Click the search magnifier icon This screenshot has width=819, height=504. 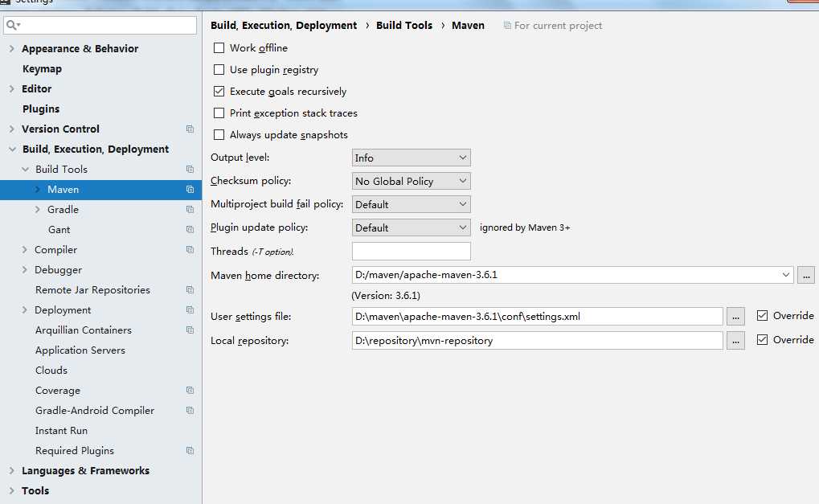(13, 25)
